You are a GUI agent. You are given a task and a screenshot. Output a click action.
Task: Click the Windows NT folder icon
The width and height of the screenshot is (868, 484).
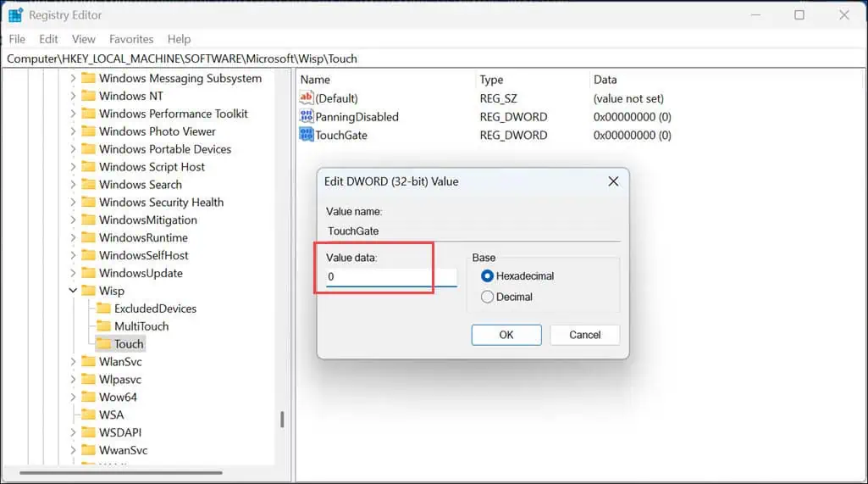(x=88, y=96)
